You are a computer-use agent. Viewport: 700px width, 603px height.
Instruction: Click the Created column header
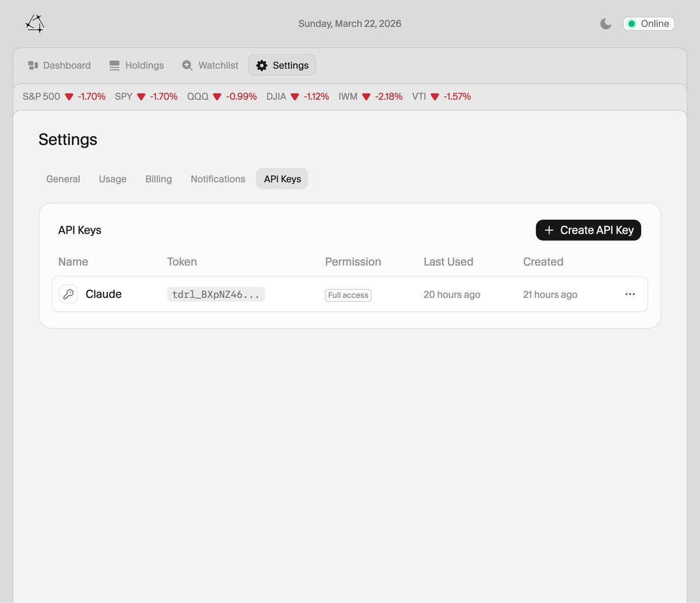[543, 262]
